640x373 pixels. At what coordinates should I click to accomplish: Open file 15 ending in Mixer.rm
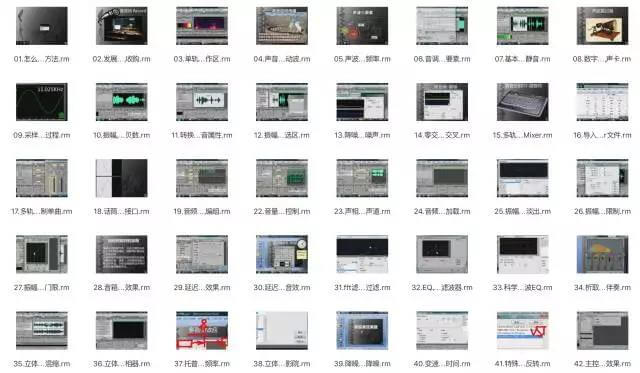[x=522, y=135]
